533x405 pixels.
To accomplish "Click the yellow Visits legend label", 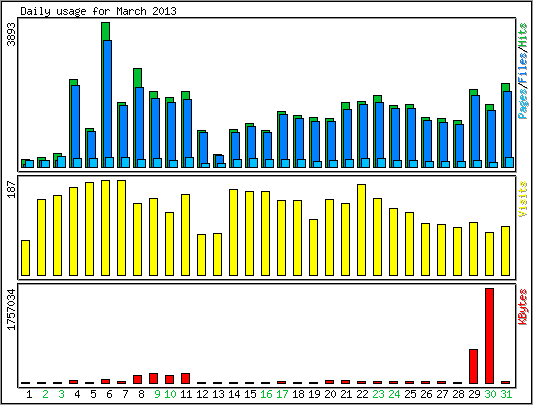I will coord(523,199).
